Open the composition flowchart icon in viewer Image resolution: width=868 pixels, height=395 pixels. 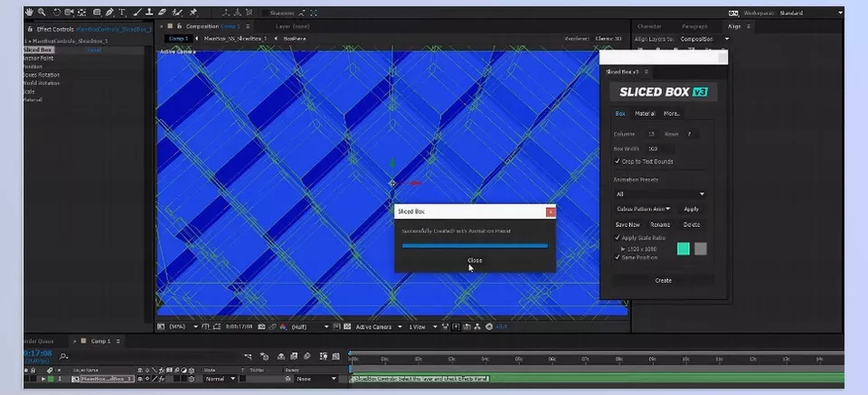tap(477, 327)
